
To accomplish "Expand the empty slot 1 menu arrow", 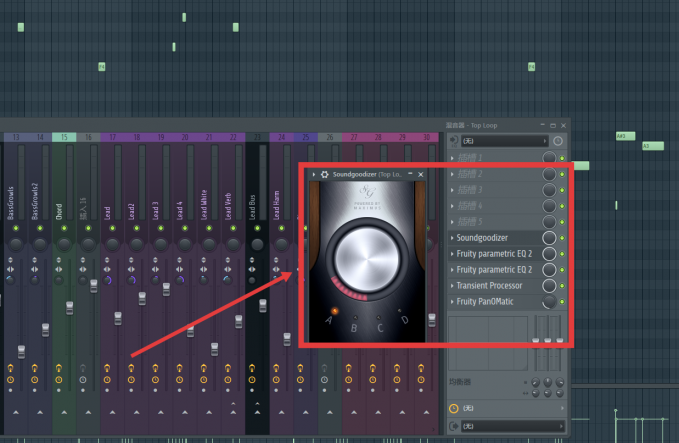I will point(452,158).
